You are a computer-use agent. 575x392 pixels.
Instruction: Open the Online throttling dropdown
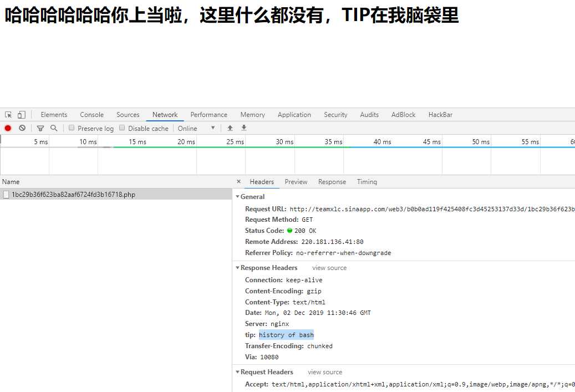tap(196, 128)
